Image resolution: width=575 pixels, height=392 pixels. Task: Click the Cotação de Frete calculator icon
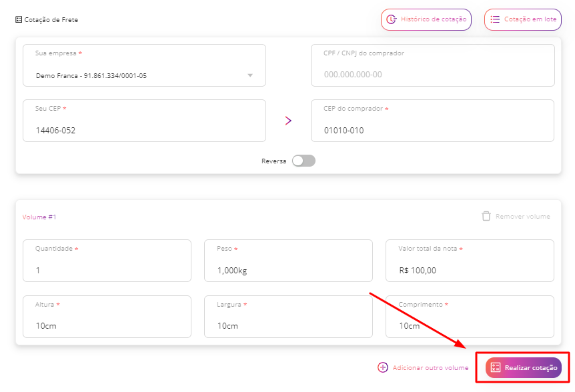pyautogui.click(x=19, y=19)
